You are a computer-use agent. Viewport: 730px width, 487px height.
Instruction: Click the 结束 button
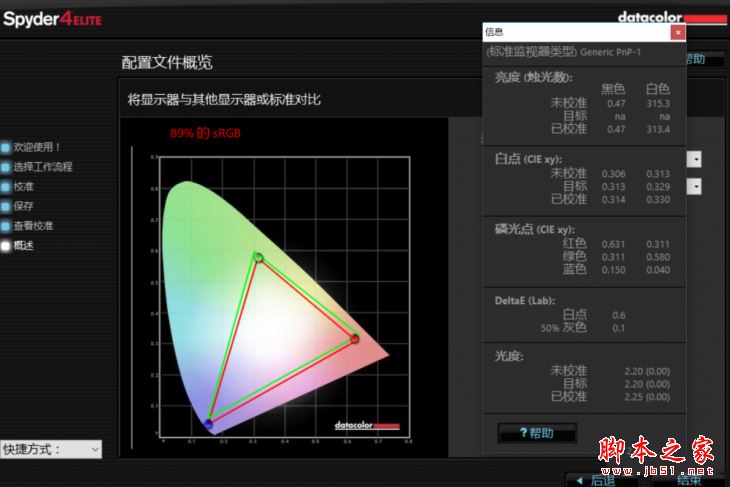point(689,480)
